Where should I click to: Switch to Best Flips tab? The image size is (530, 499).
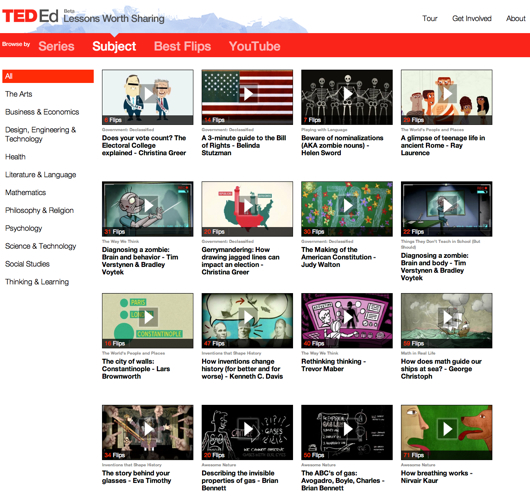tap(183, 46)
